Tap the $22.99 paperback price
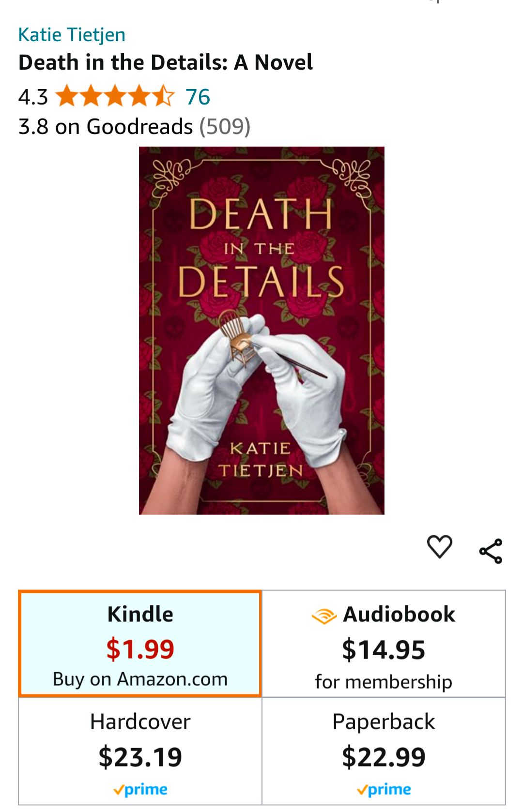 coord(384,757)
